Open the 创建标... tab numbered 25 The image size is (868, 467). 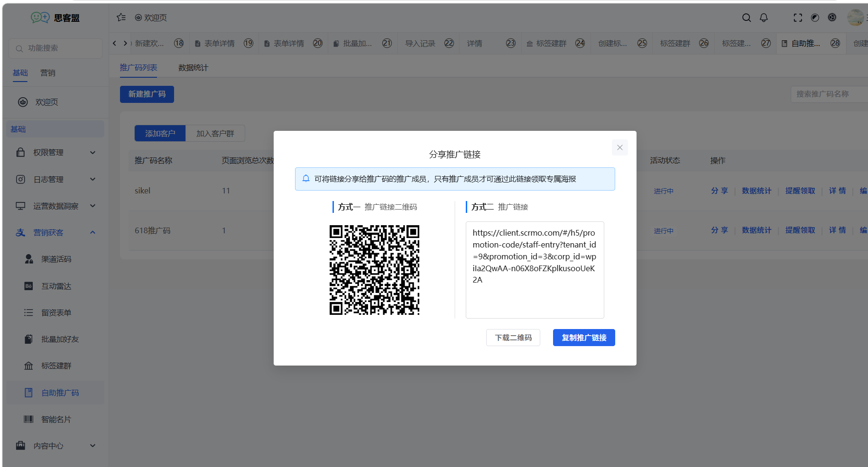coord(622,43)
